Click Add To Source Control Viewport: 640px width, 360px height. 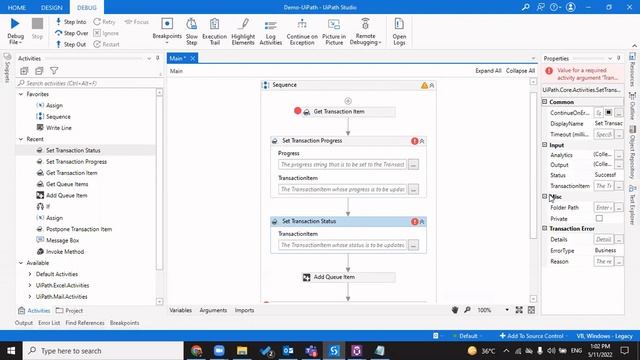[531, 336]
